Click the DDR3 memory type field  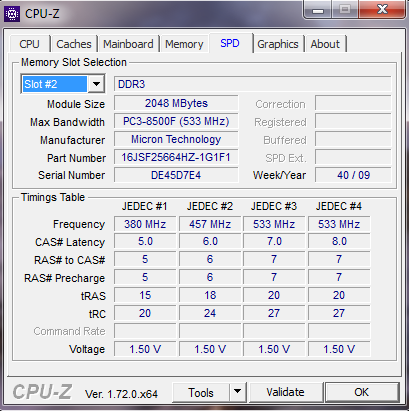tap(253, 84)
